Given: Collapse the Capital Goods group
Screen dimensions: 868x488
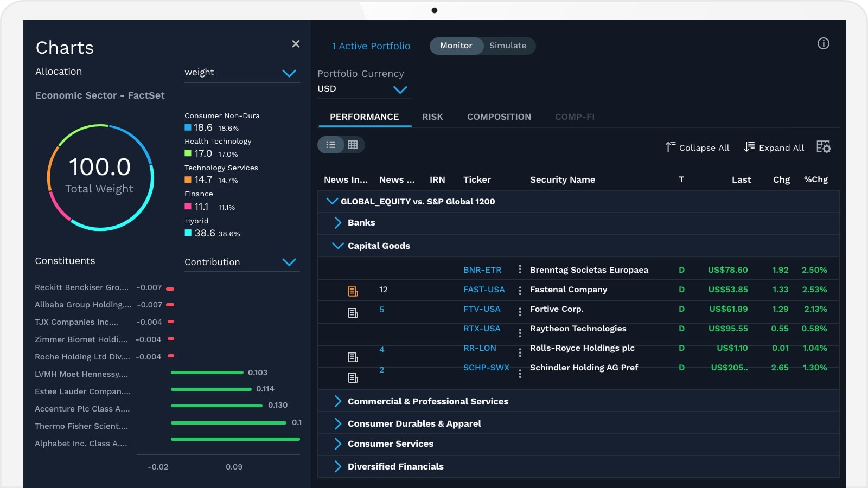Looking at the screenshot, I should [337, 246].
